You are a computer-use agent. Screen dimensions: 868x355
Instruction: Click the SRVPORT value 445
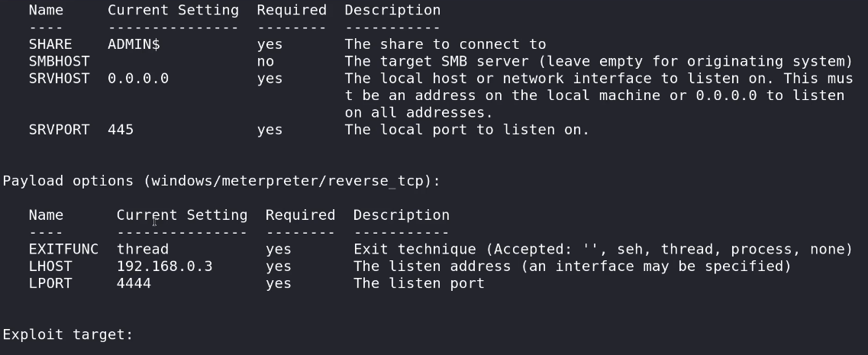point(121,130)
